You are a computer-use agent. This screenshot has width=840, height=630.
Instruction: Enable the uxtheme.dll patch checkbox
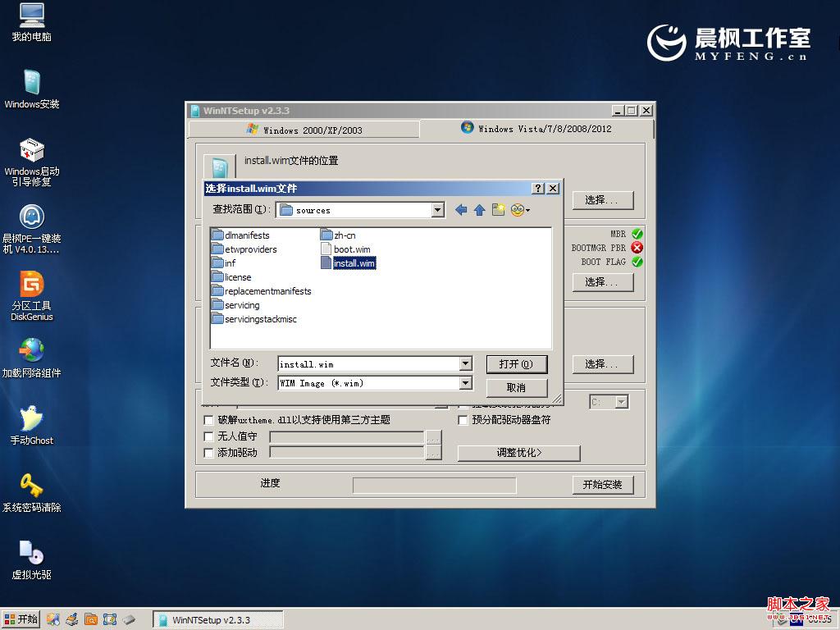point(208,420)
